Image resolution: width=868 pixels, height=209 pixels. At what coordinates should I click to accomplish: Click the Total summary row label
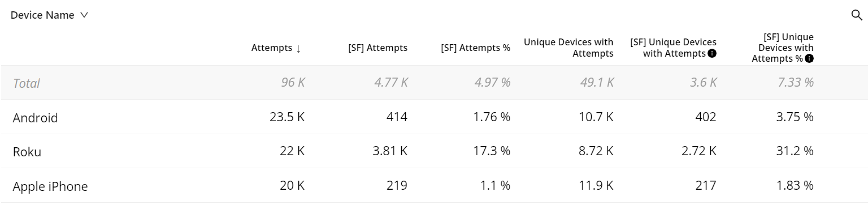tap(26, 83)
